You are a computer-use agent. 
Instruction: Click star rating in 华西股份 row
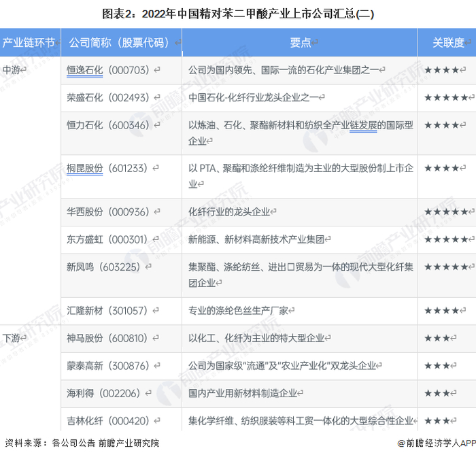pos(446,211)
